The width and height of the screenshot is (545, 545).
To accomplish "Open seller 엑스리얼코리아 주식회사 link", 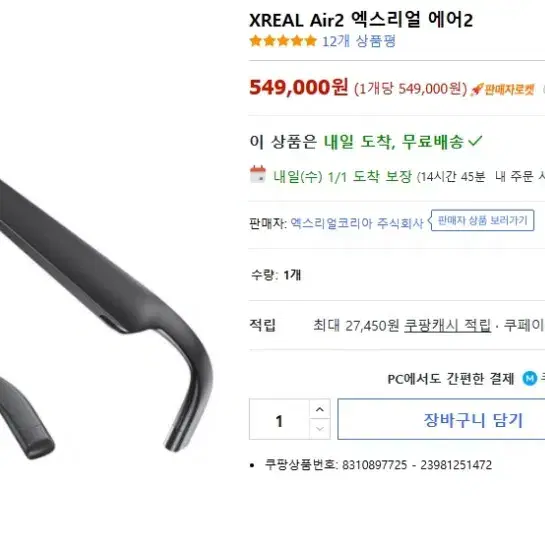I will click(x=357, y=223).
